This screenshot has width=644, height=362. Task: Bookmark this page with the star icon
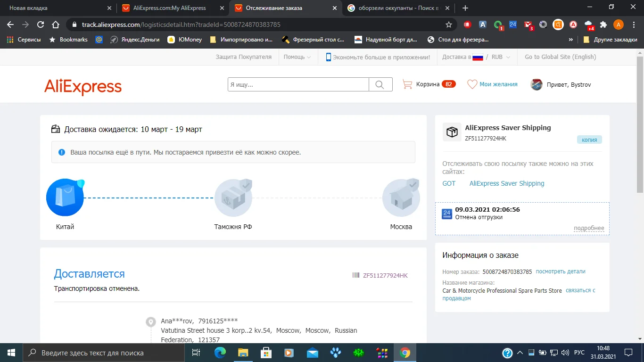click(449, 25)
